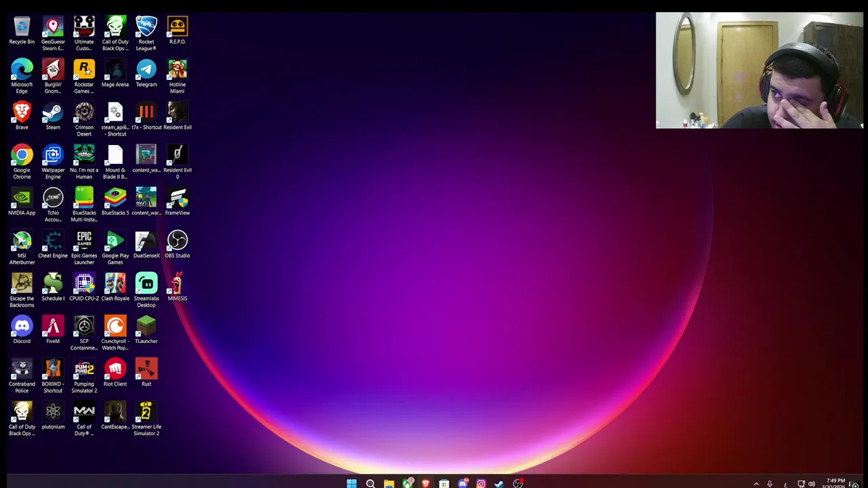Open the Crimson Desert shortcut
Screen dimensions: 868x488
(84, 119)
